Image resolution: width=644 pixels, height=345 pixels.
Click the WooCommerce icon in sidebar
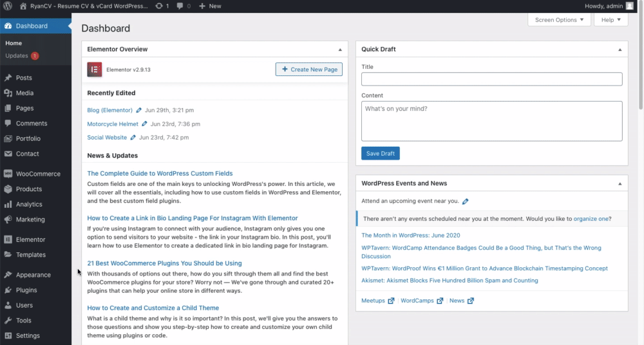pos(8,174)
